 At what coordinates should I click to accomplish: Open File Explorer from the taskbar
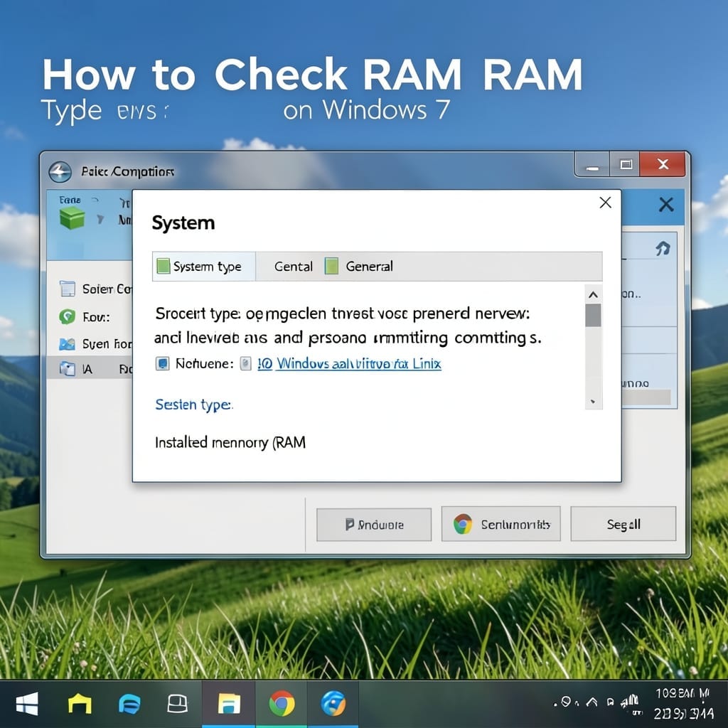tap(229, 704)
